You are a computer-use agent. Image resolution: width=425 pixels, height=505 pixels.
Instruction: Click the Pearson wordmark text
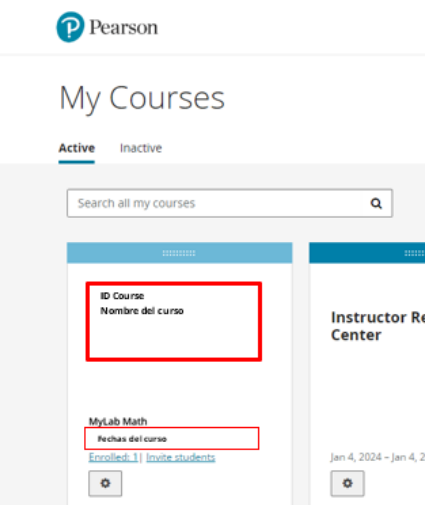124,27
